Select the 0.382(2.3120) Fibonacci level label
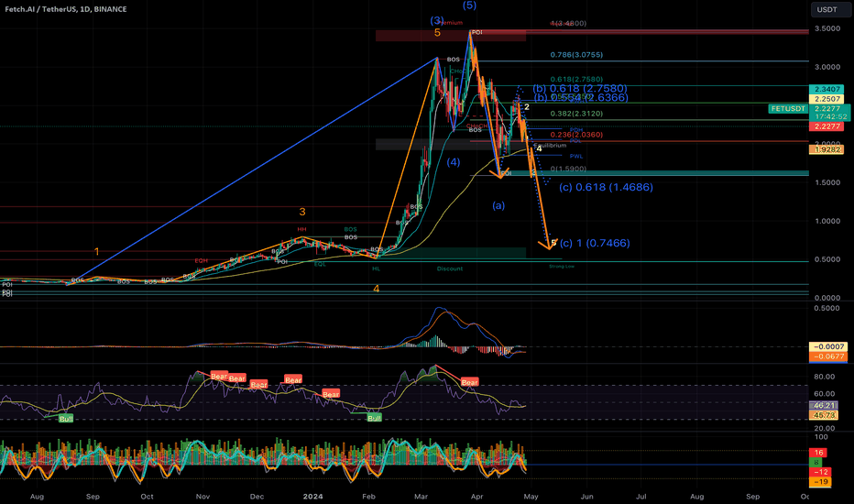854x504 pixels. coord(576,114)
